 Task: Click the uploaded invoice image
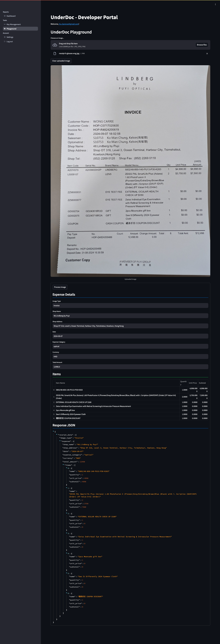(x=130, y=171)
